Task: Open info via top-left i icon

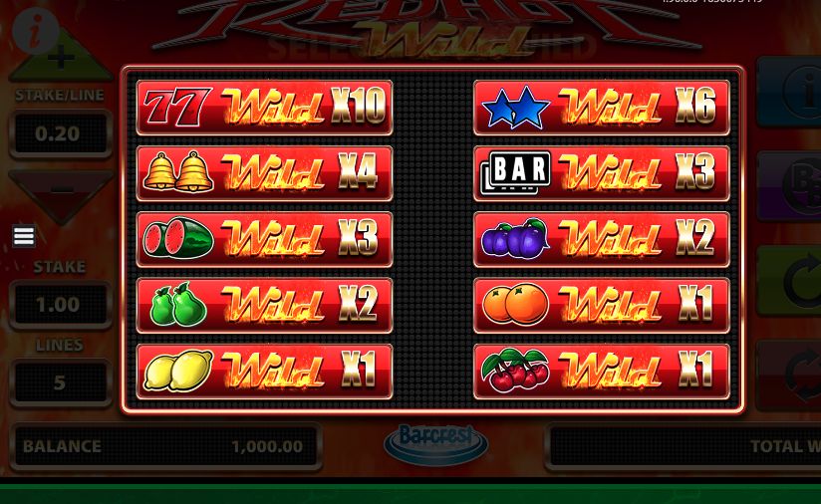Action: click(36, 32)
